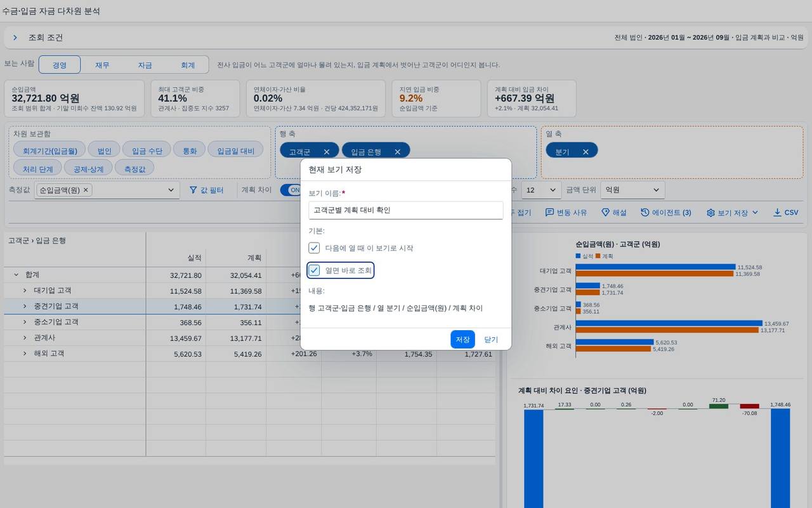The image size is (812, 508).
Task: Show the 해설 explanation
Action: (614, 213)
